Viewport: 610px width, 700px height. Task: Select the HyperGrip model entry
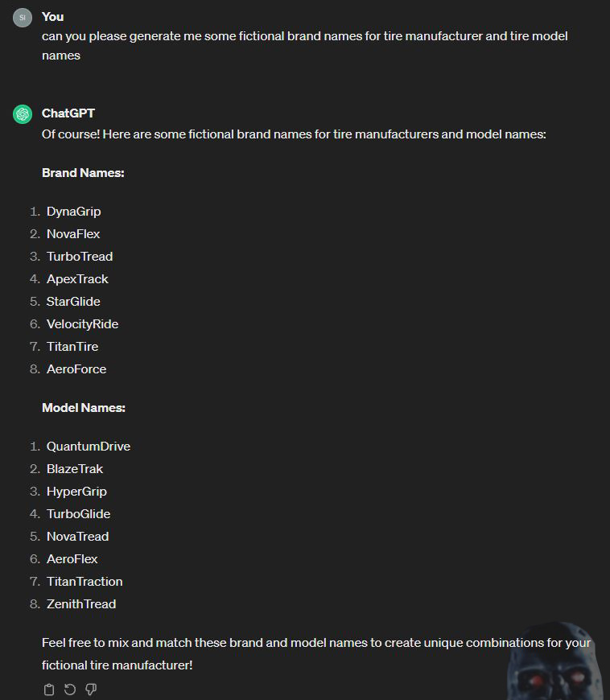click(76, 492)
